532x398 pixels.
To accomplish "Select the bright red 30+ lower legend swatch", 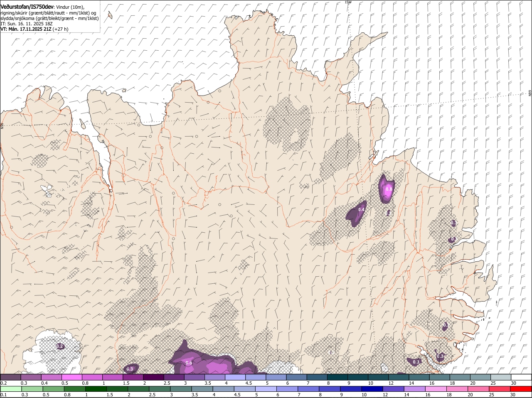I will [x=520, y=389].
